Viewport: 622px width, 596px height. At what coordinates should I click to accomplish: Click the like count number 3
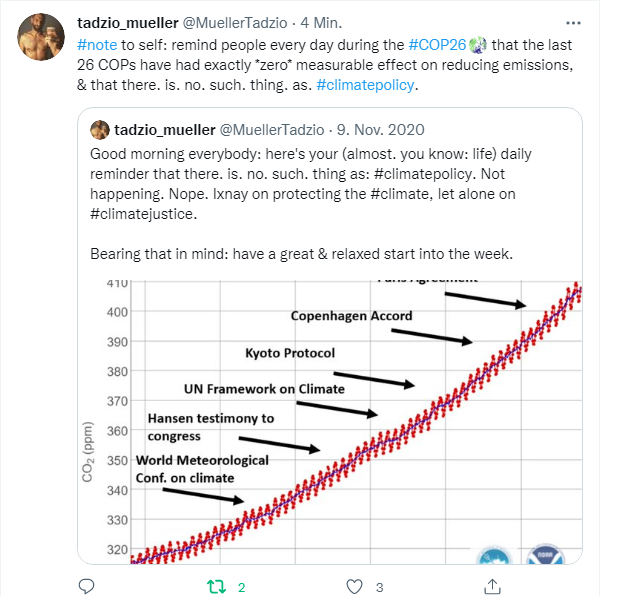[379, 587]
